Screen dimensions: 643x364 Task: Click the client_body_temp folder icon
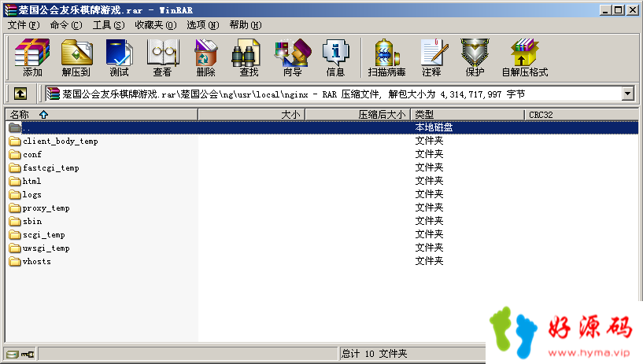(x=15, y=142)
